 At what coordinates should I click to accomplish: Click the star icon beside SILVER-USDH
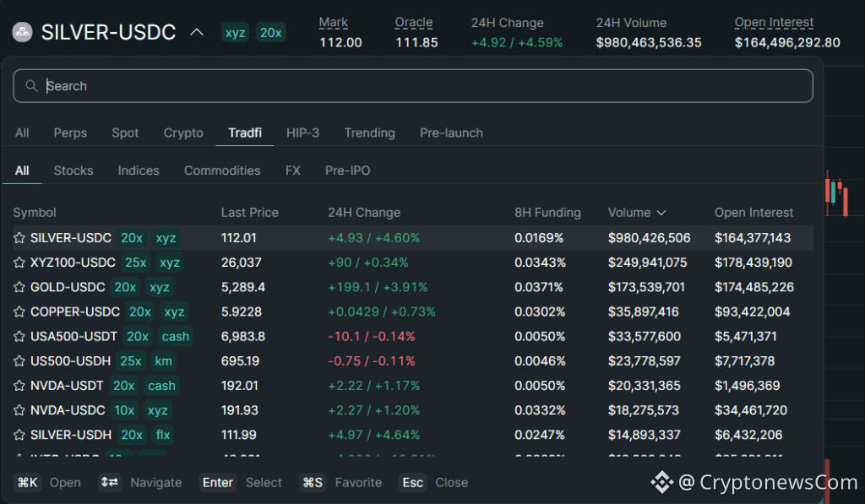coord(18,435)
